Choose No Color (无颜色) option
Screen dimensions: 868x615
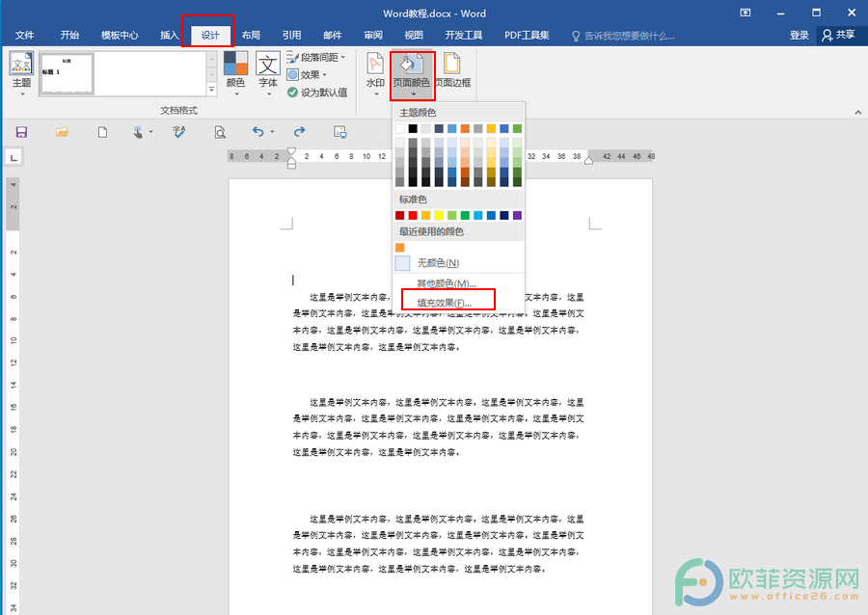458,263
